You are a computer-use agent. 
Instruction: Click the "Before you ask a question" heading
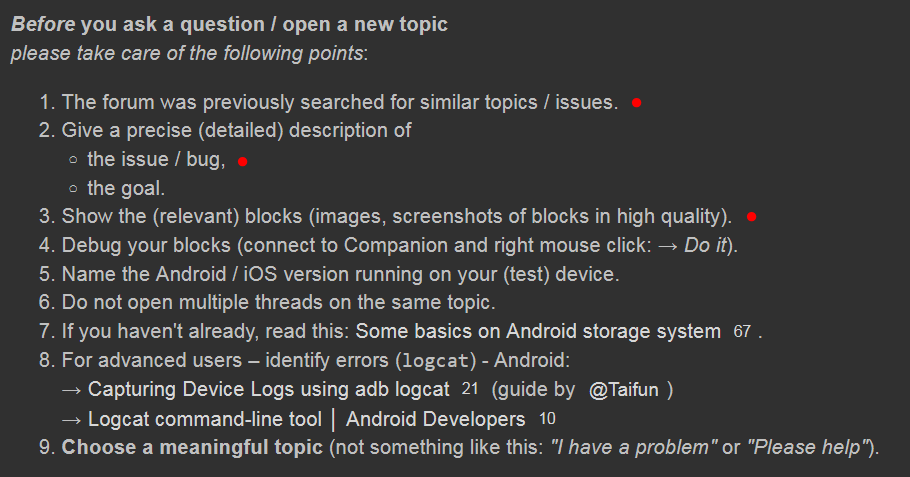pos(229,24)
